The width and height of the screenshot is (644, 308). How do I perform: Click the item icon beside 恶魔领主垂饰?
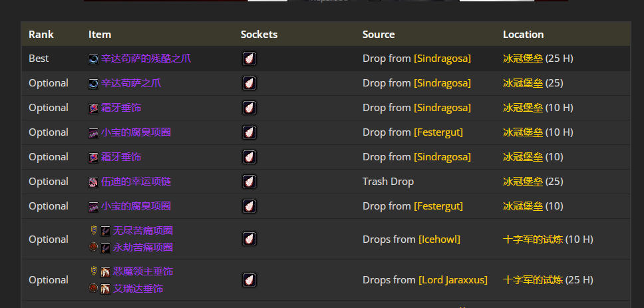[105, 271]
